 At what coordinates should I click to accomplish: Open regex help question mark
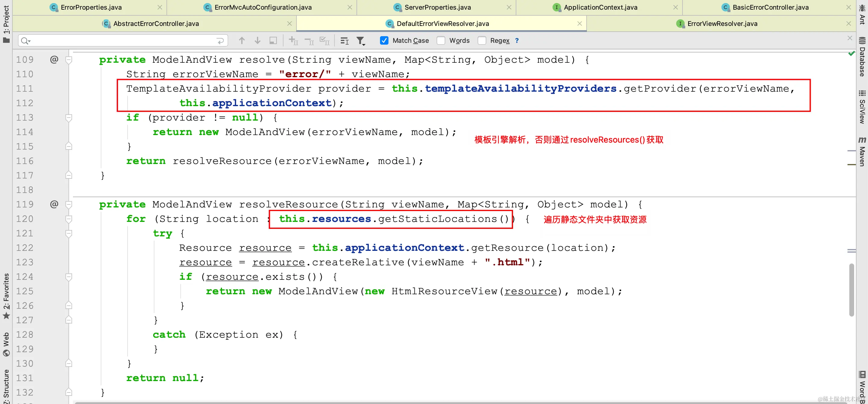click(x=517, y=40)
